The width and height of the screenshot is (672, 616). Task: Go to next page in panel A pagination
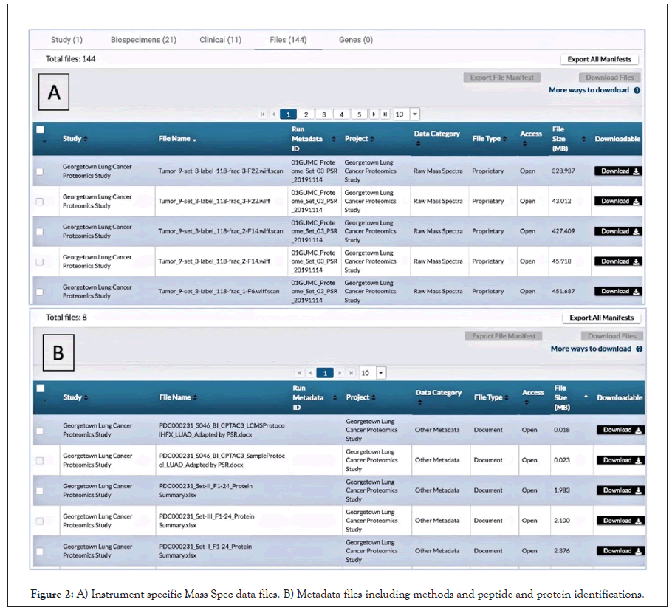[x=375, y=114]
